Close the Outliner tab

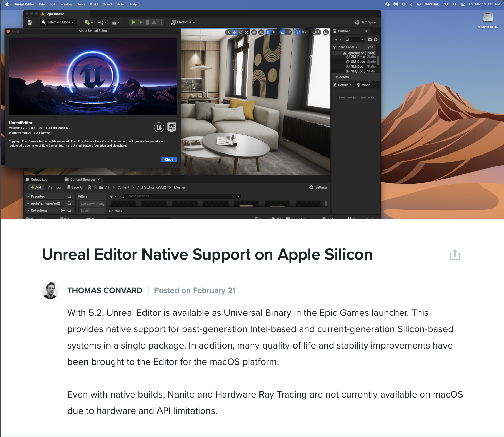[x=366, y=31]
